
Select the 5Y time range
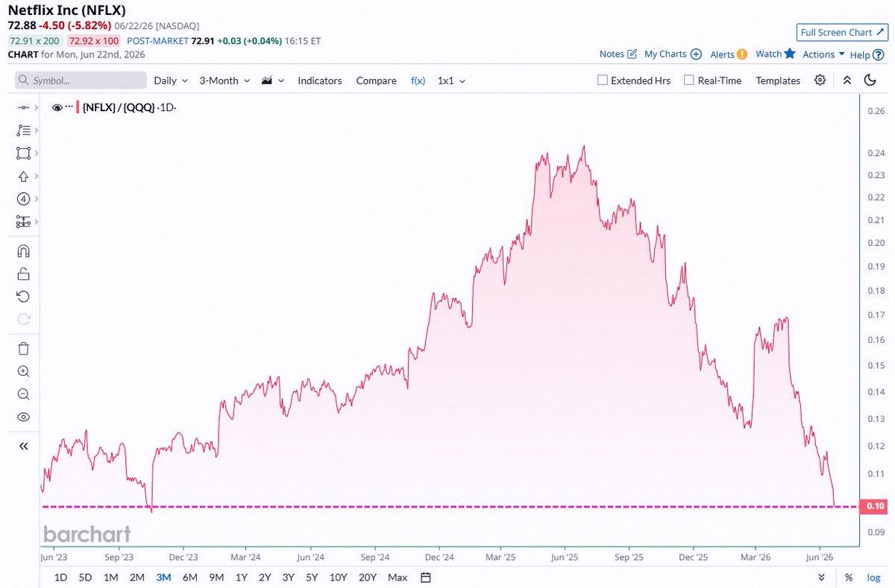click(x=312, y=577)
